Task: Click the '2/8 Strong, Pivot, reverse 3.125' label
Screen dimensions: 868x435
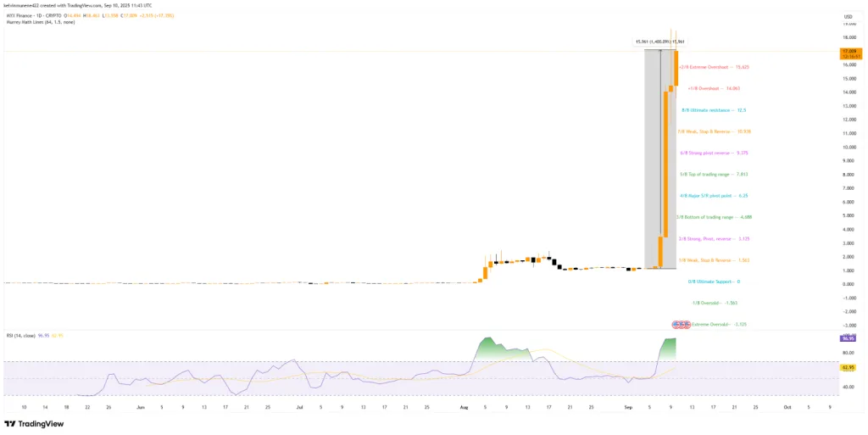Action: [714, 239]
